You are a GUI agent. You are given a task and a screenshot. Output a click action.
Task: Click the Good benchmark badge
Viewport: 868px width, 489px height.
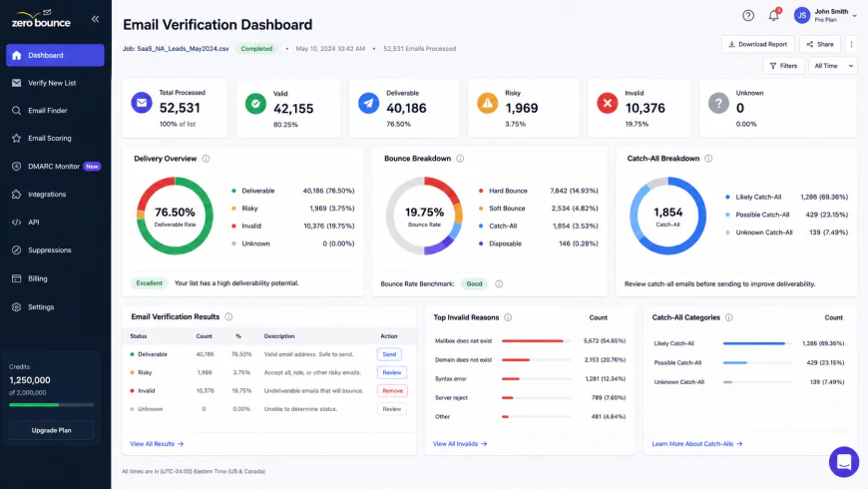point(474,284)
